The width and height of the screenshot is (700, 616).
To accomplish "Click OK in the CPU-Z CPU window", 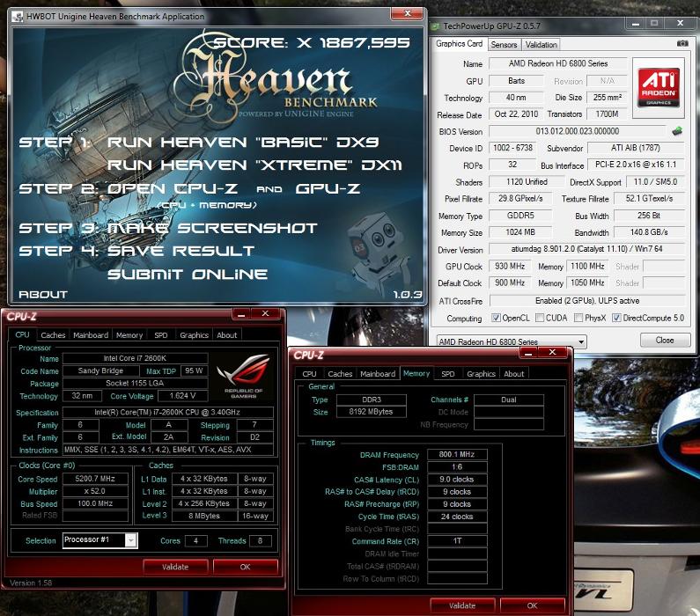I will point(245,567).
